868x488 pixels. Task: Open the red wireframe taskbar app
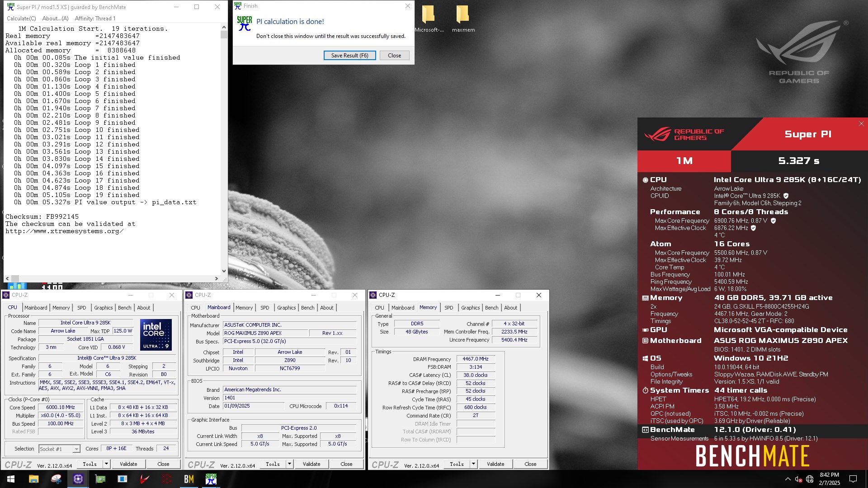click(x=167, y=479)
